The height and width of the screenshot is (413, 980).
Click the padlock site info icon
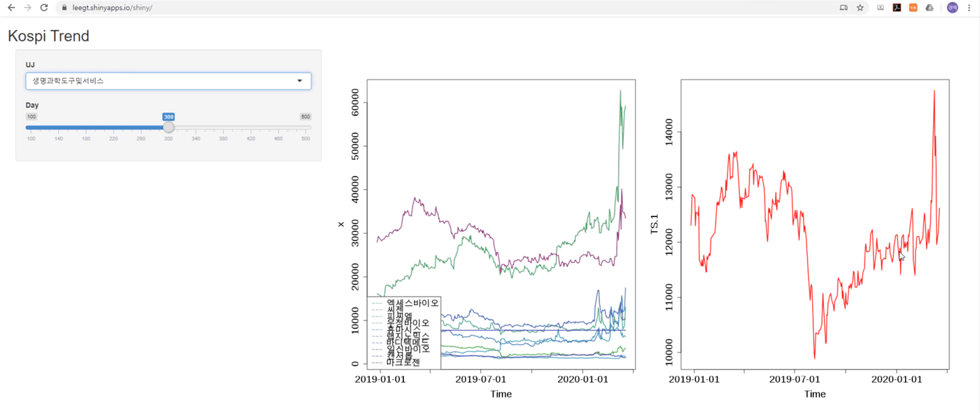point(64,8)
